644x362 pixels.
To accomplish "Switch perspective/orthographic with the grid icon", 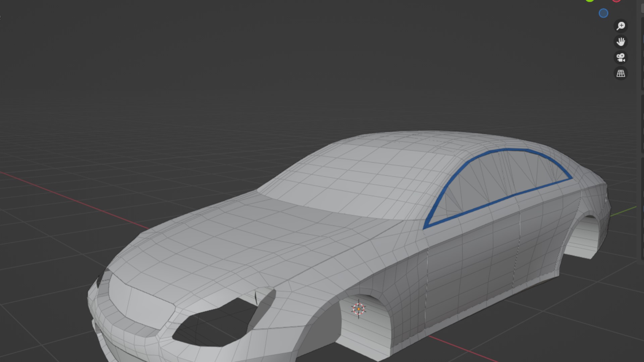I will [x=621, y=73].
